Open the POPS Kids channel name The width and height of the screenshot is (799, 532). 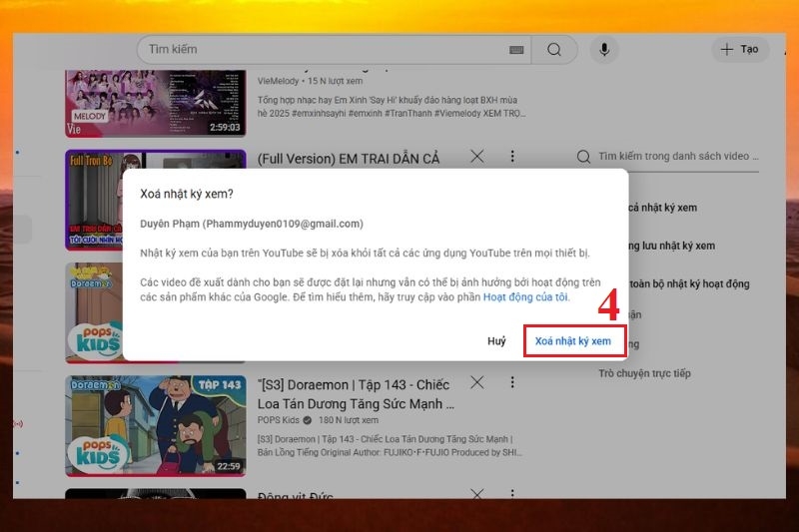(x=279, y=420)
